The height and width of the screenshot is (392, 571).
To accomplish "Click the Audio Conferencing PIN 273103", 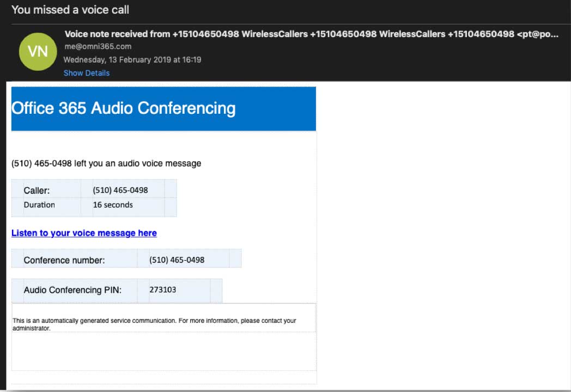I will click(x=163, y=290).
